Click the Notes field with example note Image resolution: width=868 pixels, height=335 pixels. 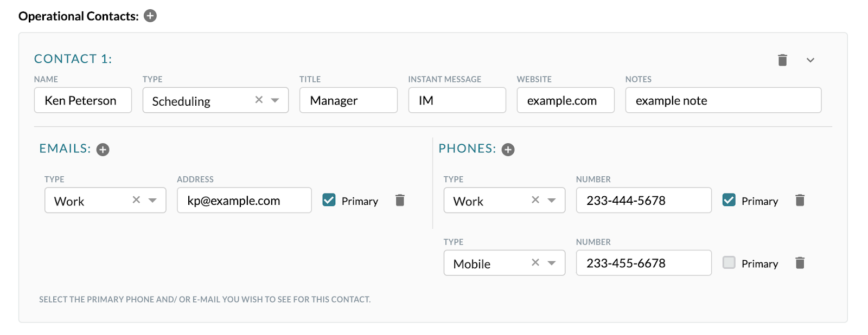tap(723, 100)
